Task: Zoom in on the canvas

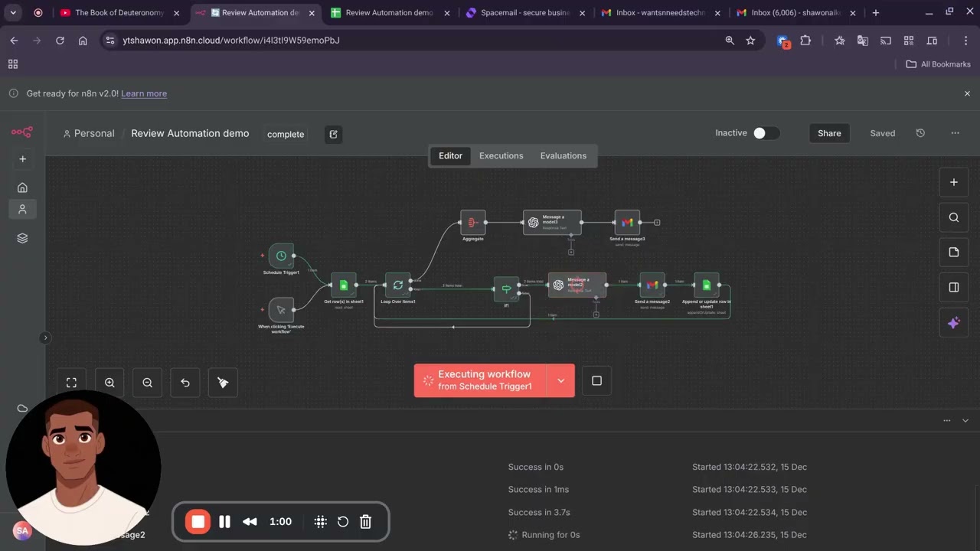Action: 109,383
